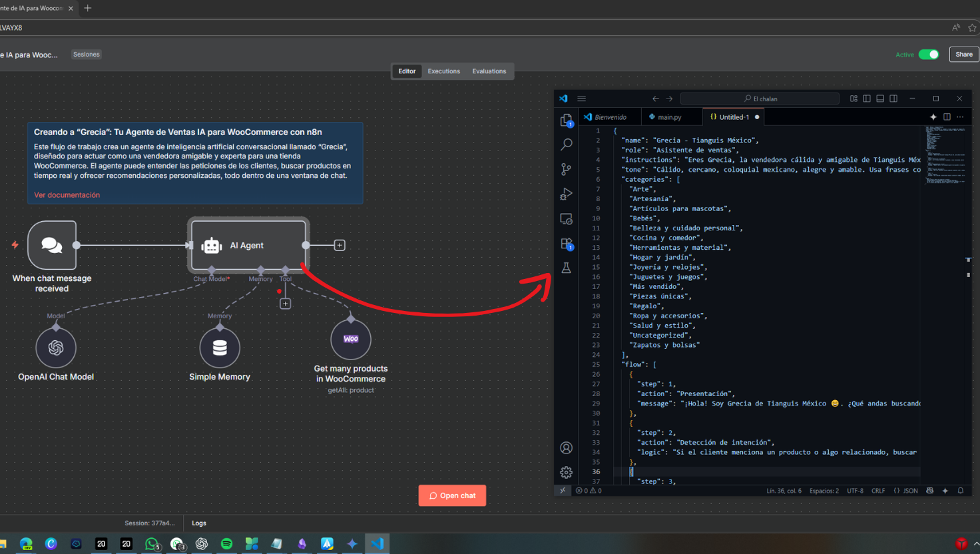Toggle Primary Side Bar in VS Code
980x554 pixels.
tap(867, 99)
